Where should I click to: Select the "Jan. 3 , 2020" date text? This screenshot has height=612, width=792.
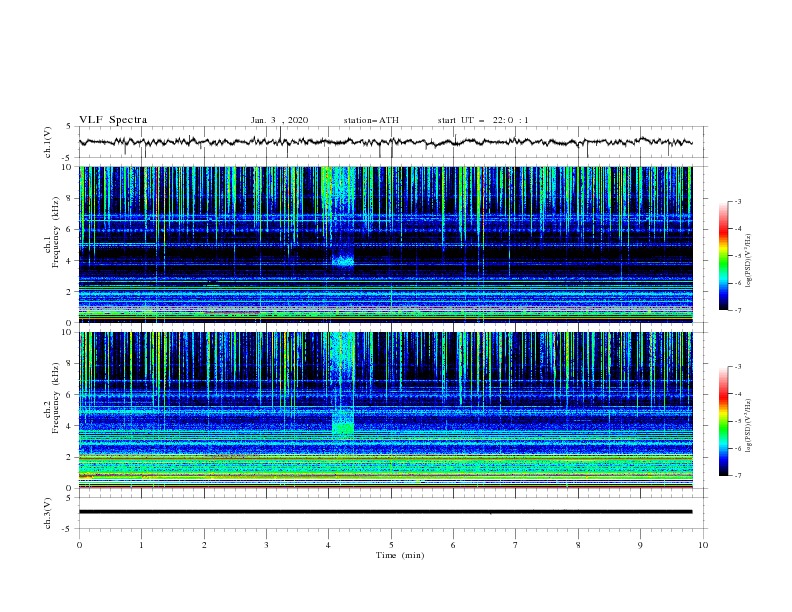(x=279, y=120)
